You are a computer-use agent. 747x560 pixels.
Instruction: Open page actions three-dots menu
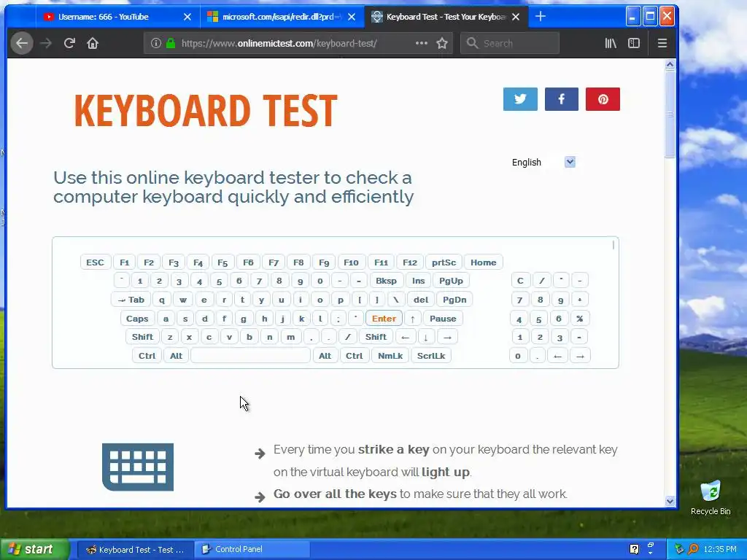point(421,43)
